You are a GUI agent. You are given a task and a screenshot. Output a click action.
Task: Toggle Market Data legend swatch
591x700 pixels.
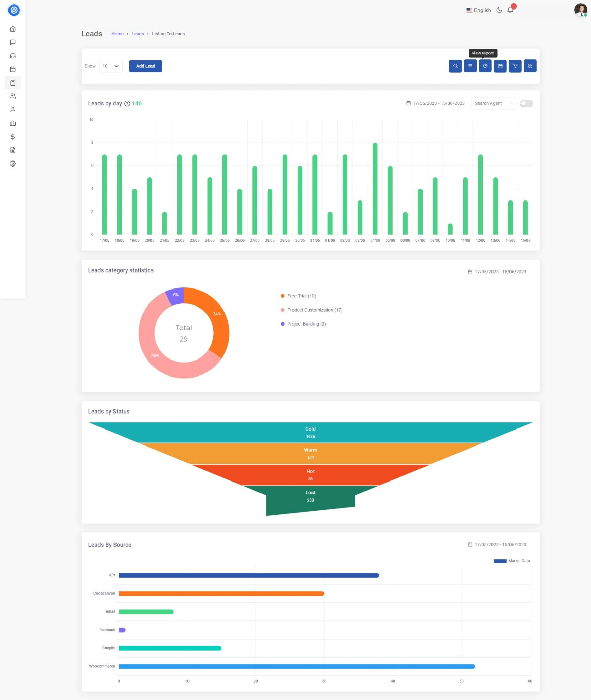click(500, 561)
